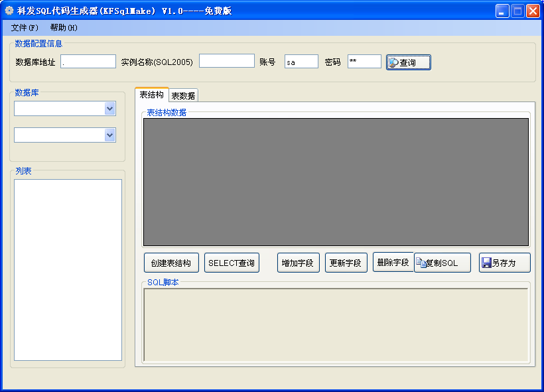Click inside the 数据库地址 input field
The width and height of the screenshot is (544, 392).
coord(88,61)
